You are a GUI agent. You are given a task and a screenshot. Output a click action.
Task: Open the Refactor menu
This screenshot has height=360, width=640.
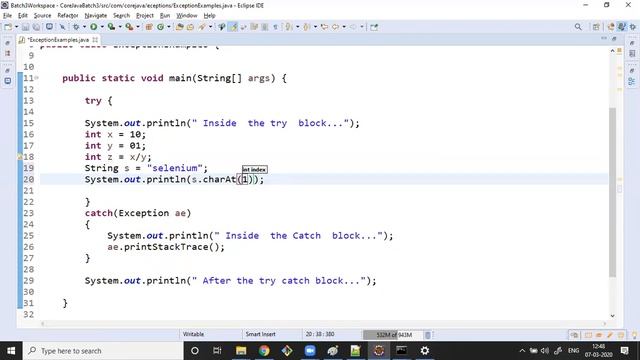(68, 16)
